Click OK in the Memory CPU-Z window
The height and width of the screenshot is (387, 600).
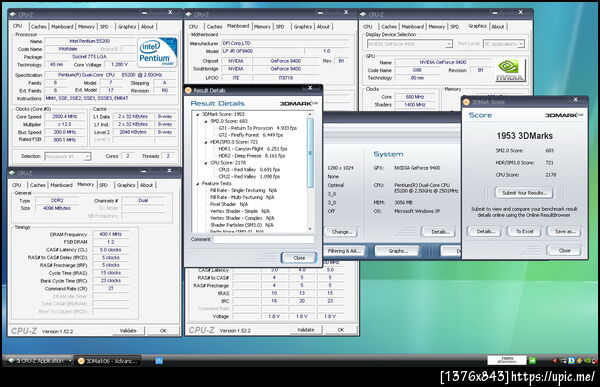pos(163,330)
